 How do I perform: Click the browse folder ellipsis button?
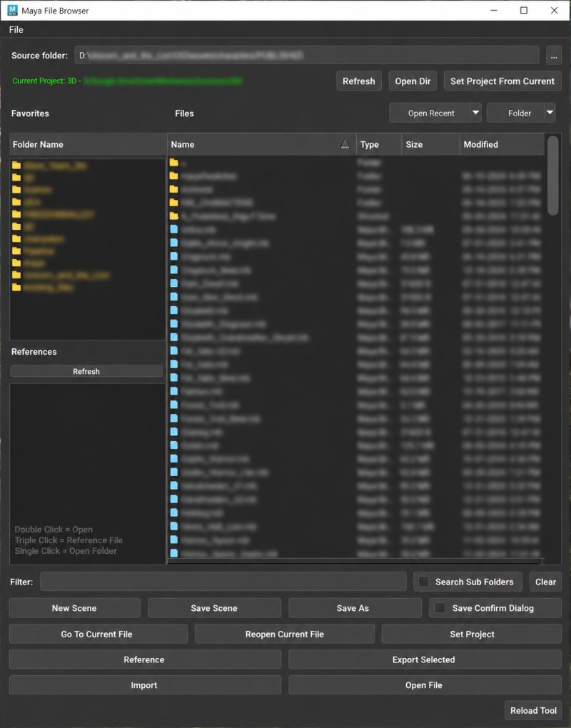[553, 55]
